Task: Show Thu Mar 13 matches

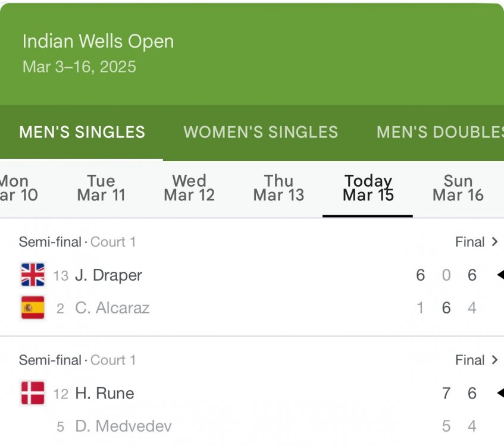Action: point(278,188)
